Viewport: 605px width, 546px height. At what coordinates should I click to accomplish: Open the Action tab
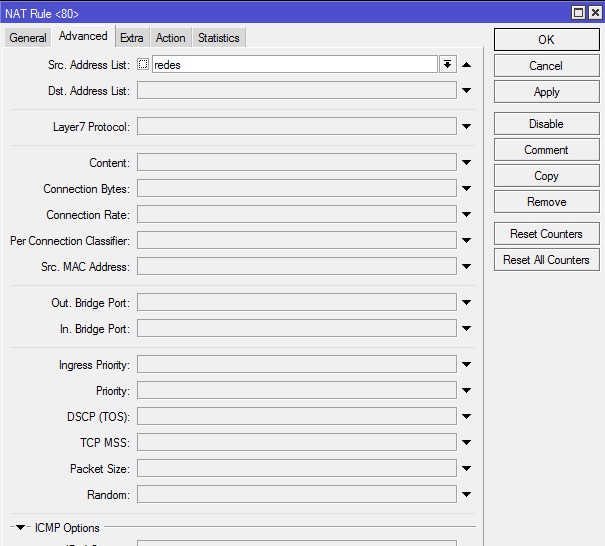click(x=170, y=38)
